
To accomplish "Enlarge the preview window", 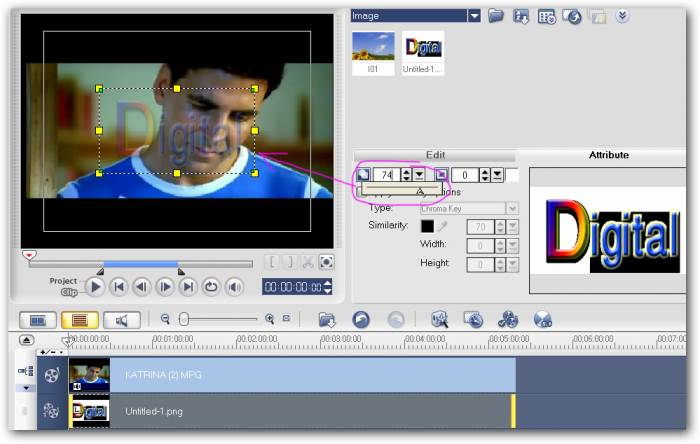I will pyautogui.click(x=326, y=262).
